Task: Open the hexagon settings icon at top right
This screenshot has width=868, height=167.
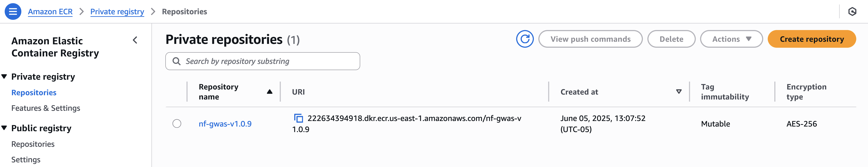Action: (852, 12)
